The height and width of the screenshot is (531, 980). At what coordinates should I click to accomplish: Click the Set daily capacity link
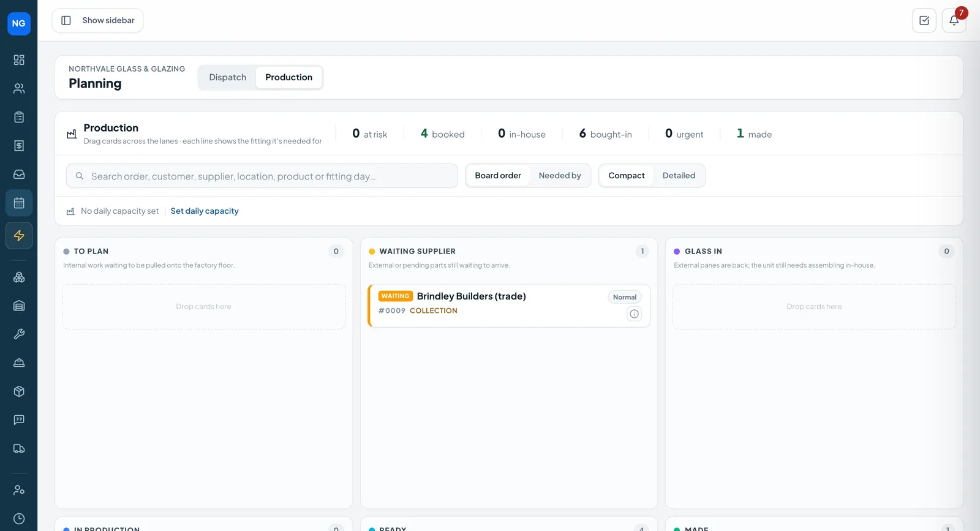pos(205,211)
